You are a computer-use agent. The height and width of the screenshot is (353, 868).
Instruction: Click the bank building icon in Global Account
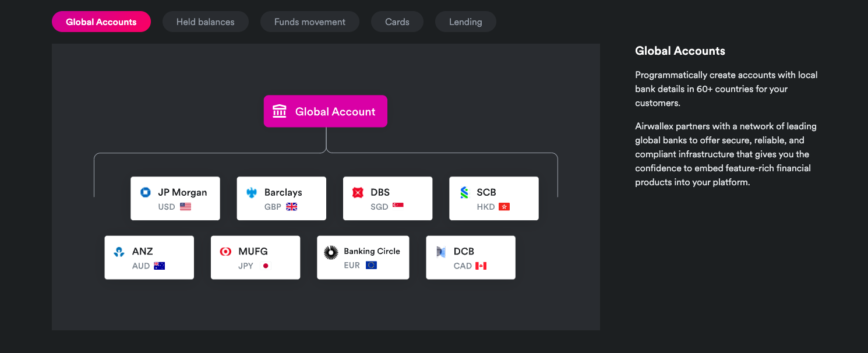pyautogui.click(x=280, y=111)
